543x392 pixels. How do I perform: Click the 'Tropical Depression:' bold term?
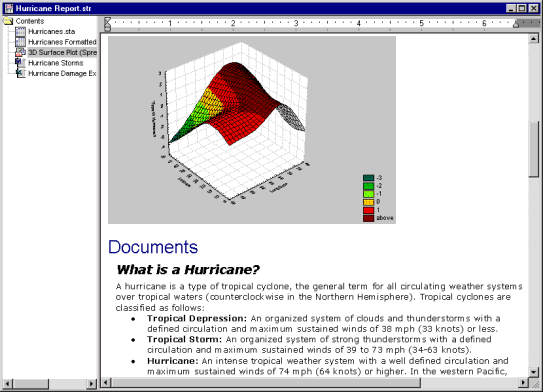(x=197, y=318)
